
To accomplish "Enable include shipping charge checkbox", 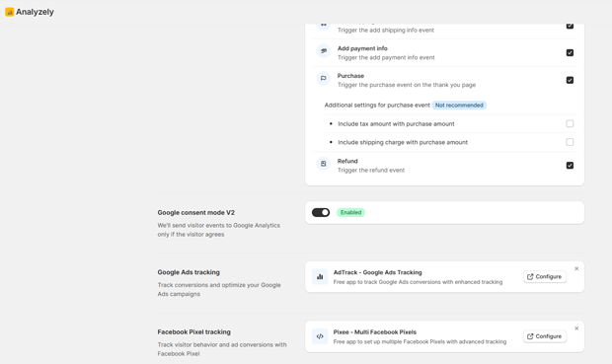I will 570,142.
